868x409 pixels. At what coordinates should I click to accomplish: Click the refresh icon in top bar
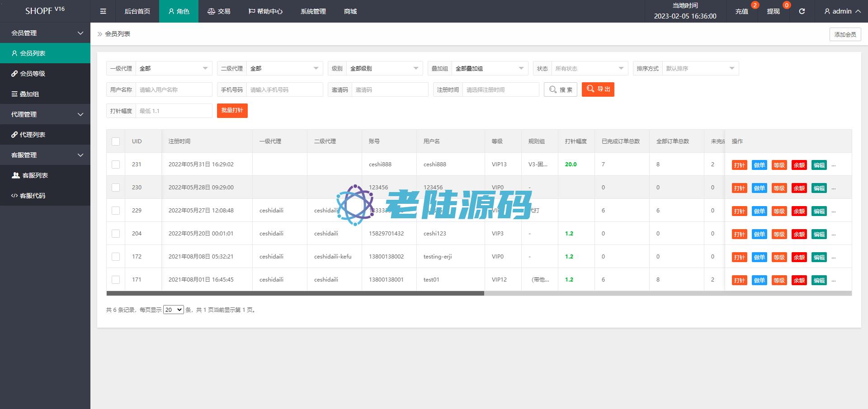[802, 11]
